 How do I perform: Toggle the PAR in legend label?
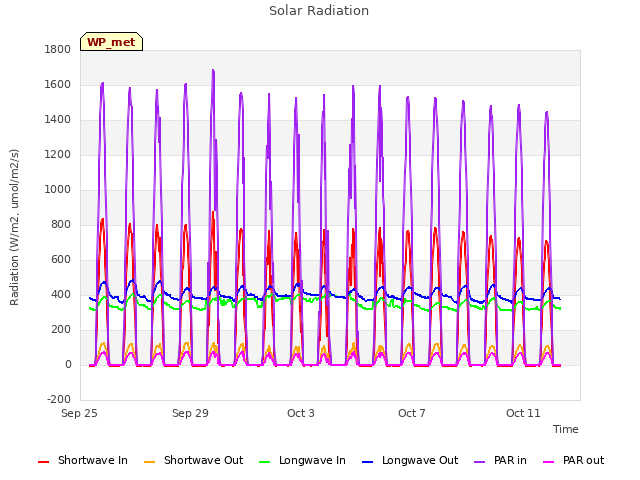[510, 460]
